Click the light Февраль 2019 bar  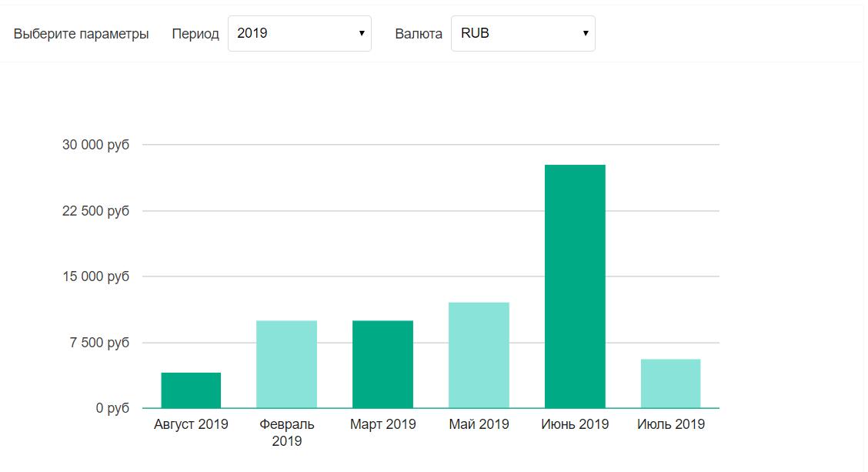click(286, 362)
